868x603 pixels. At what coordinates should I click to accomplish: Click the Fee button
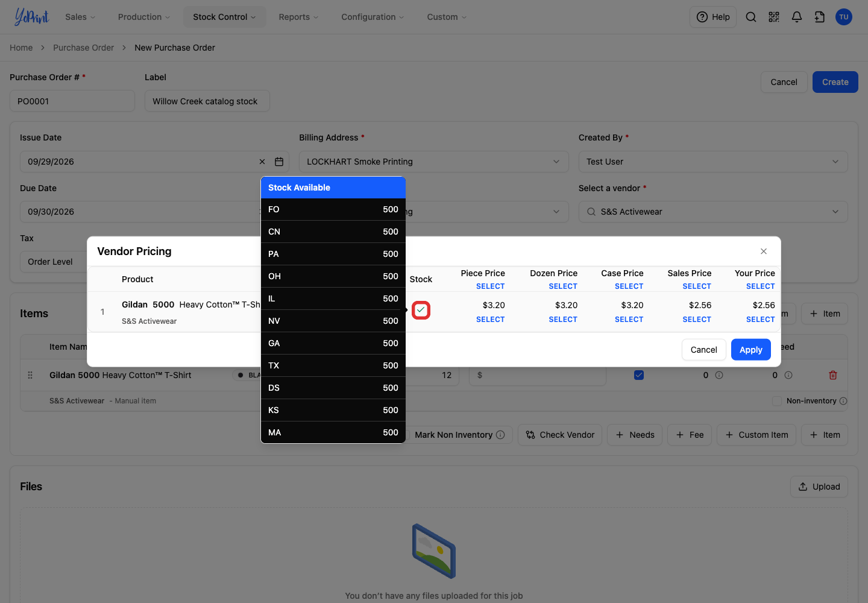pos(690,435)
